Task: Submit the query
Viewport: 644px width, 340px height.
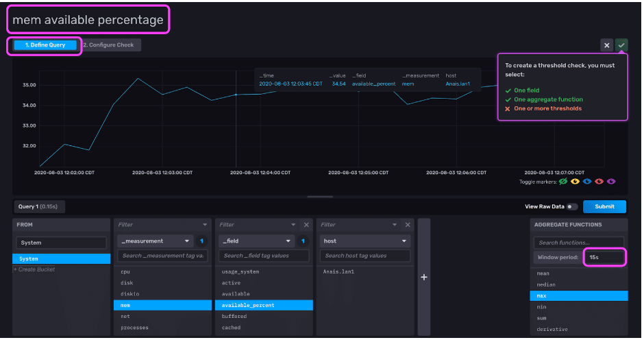Action: pos(604,207)
